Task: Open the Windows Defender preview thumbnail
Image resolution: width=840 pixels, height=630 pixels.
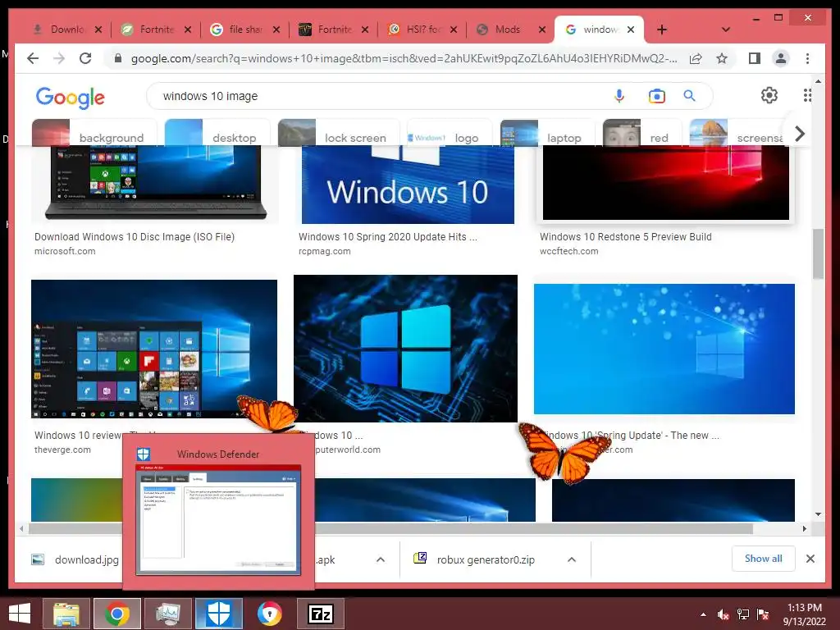Action: [x=218, y=520]
